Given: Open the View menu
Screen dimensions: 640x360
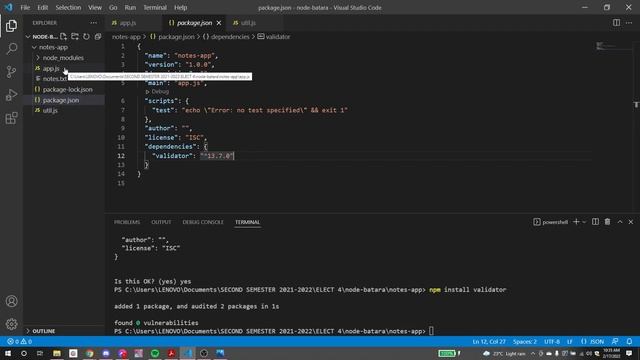Looking at the screenshot, I should click(95, 7).
